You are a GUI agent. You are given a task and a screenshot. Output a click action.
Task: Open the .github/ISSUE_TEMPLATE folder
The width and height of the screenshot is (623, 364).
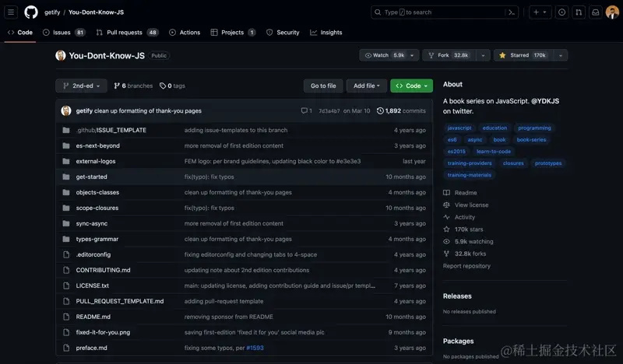111,130
